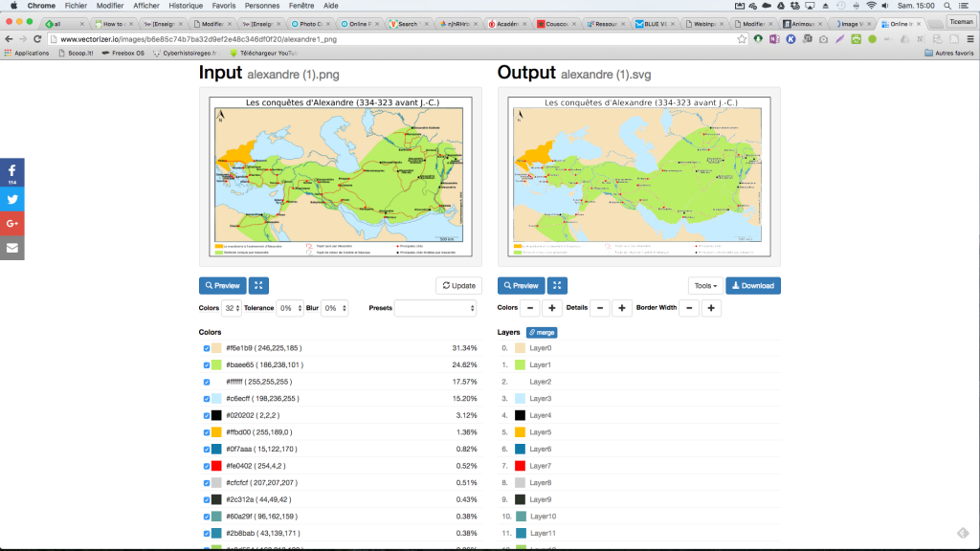Click the Download button
The image size is (980, 551).
(752, 285)
